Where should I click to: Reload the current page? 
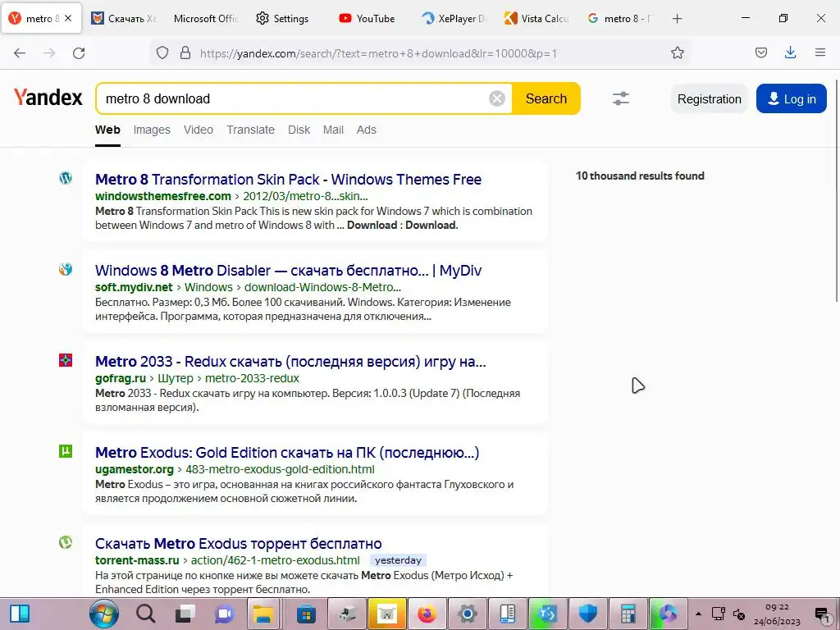coord(79,53)
